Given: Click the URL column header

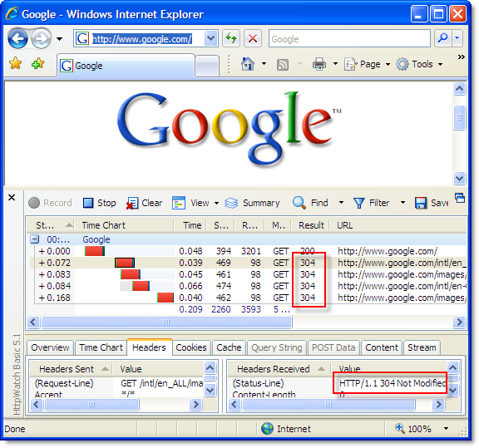Looking at the screenshot, I should 398,225.
